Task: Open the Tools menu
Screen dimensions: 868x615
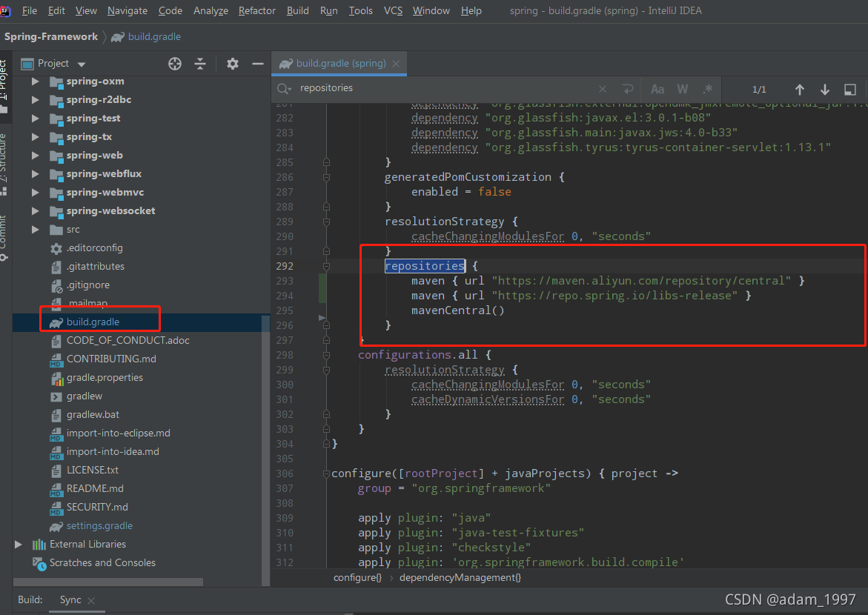Action: point(360,10)
